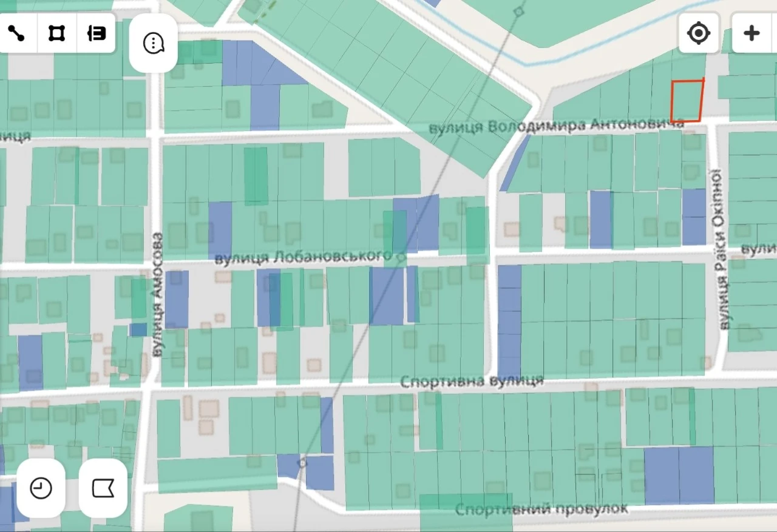The width and height of the screenshot is (777, 532).
Task: Open the saved flags button
Action: [103, 488]
